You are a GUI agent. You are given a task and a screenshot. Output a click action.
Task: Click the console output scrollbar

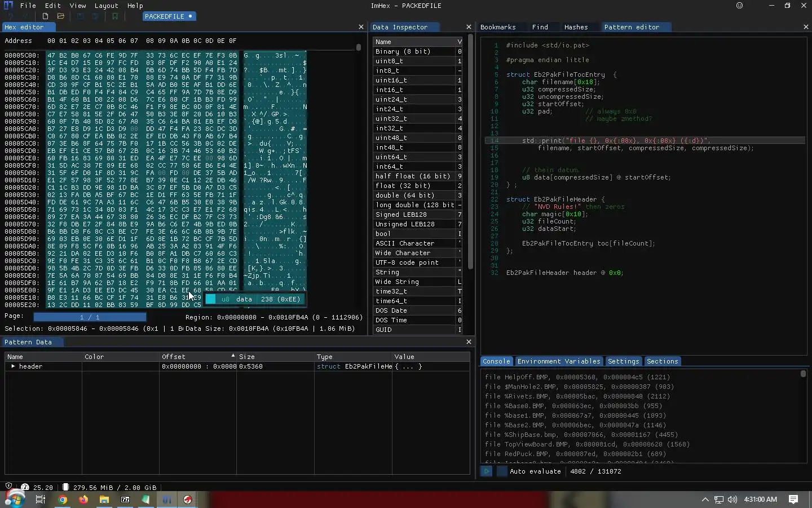[804, 374]
